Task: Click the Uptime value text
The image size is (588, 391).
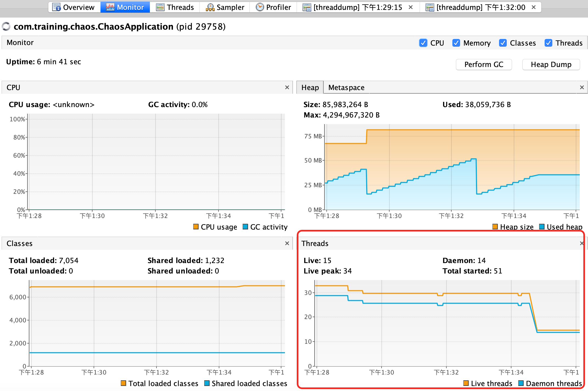Action: click(x=59, y=62)
